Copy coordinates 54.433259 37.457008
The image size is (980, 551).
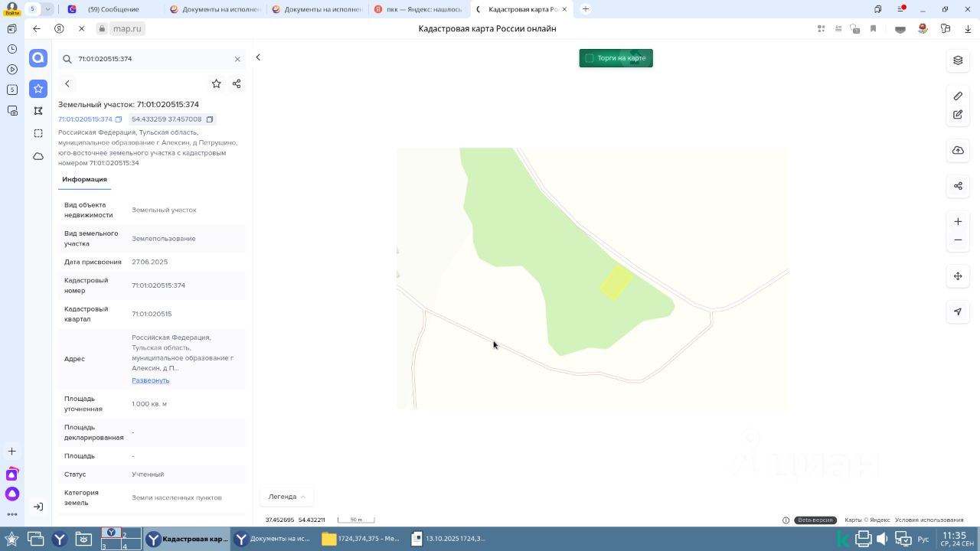tap(210, 119)
